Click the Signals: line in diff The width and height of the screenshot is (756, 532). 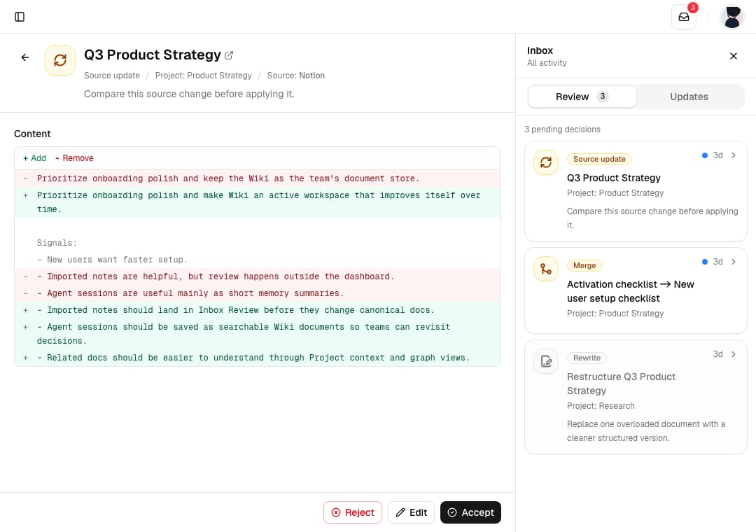pyautogui.click(x=258, y=243)
